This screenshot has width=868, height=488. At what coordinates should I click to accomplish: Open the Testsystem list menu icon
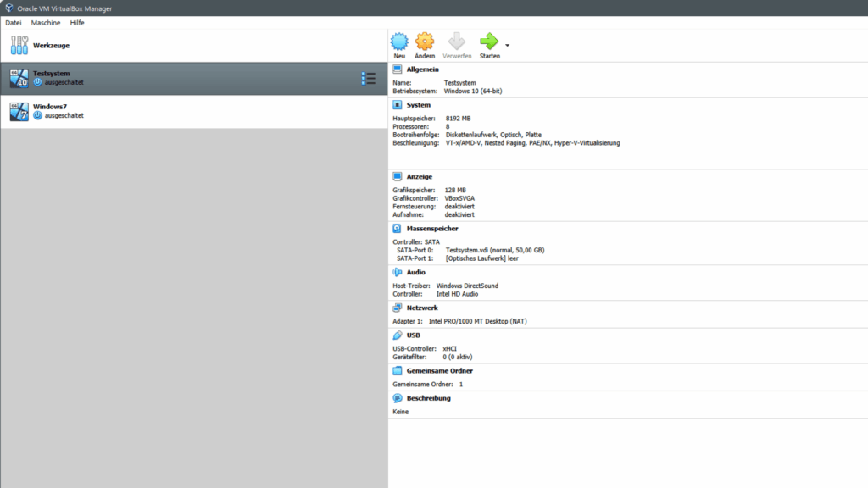click(368, 79)
